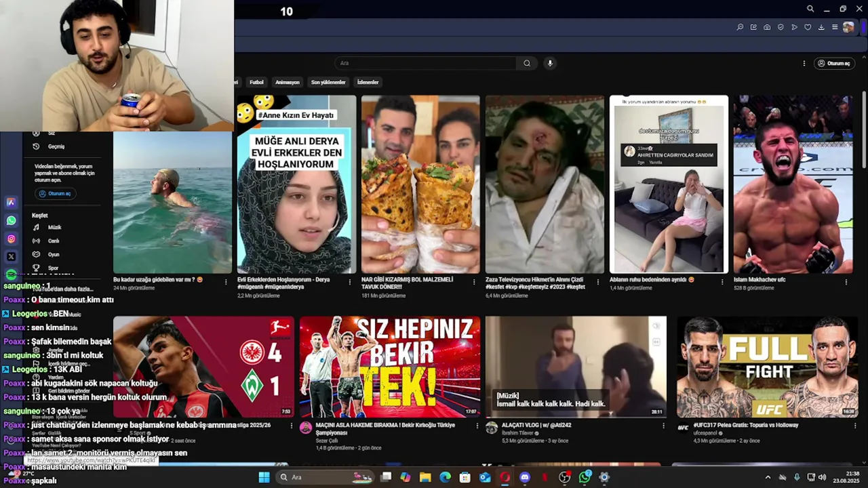The height and width of the screenshot is (488, 868).
Task: Open the shield privacy protection icon
Action: (781, 27)
